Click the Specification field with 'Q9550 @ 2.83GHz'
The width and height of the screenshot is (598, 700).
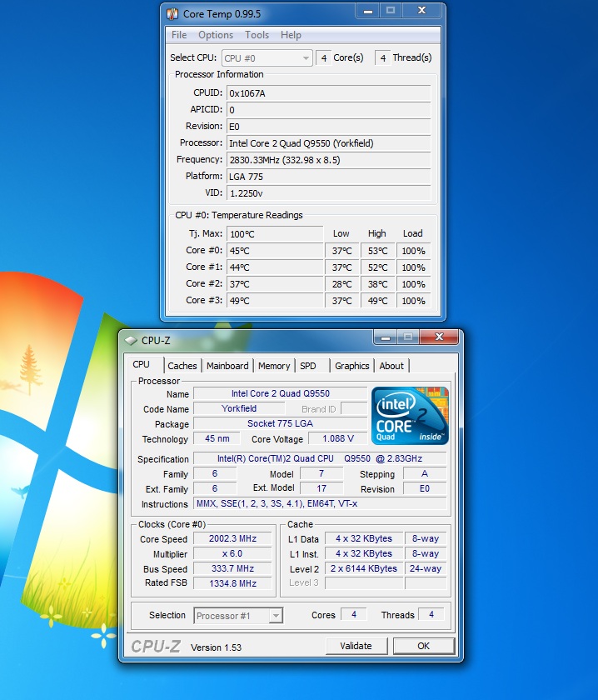pyautogui.click(x=320, y=458)
